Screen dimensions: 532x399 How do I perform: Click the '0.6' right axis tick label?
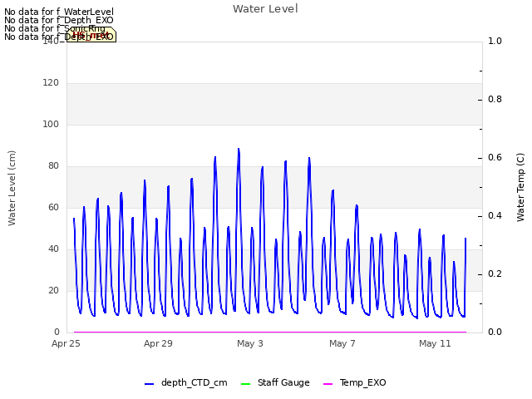coord(495,157)
